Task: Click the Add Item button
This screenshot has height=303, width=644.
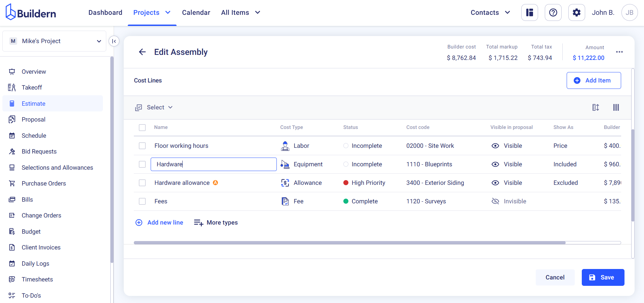Action: [x=594, y=80]
